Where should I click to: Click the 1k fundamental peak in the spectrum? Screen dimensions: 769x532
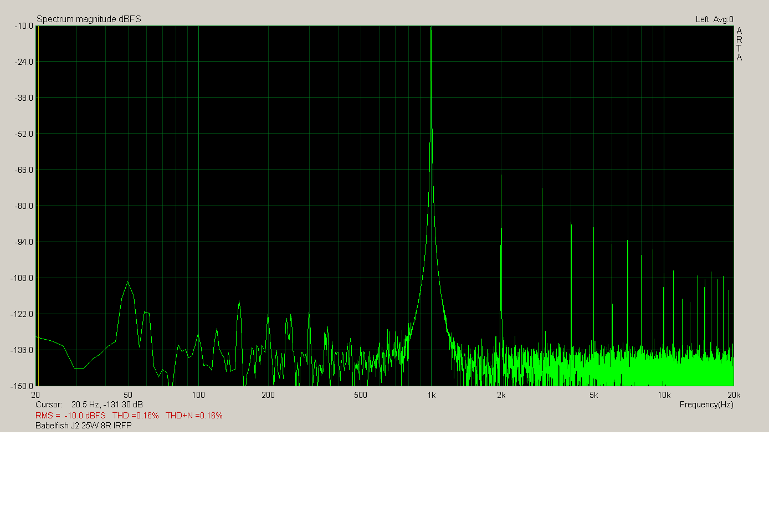[x=431, y=29]
